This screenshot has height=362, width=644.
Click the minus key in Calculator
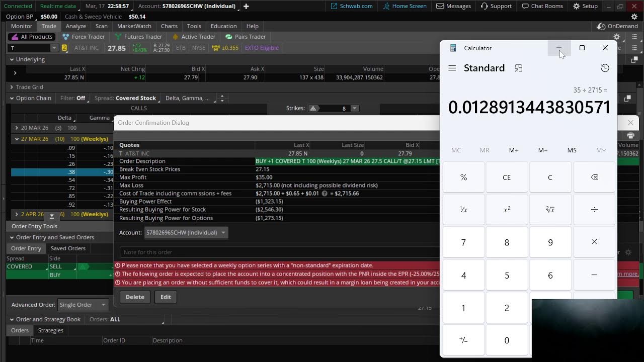(594, 275)
